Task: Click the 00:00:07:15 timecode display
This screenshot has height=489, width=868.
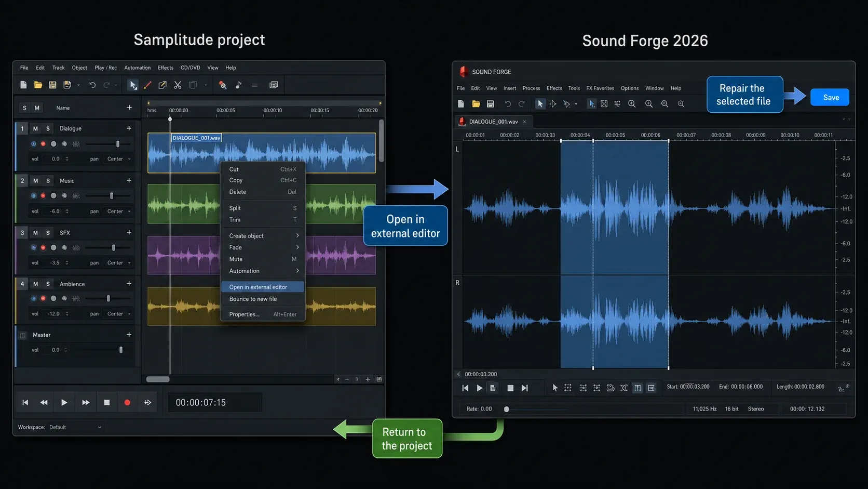Action: pos(214,403)
